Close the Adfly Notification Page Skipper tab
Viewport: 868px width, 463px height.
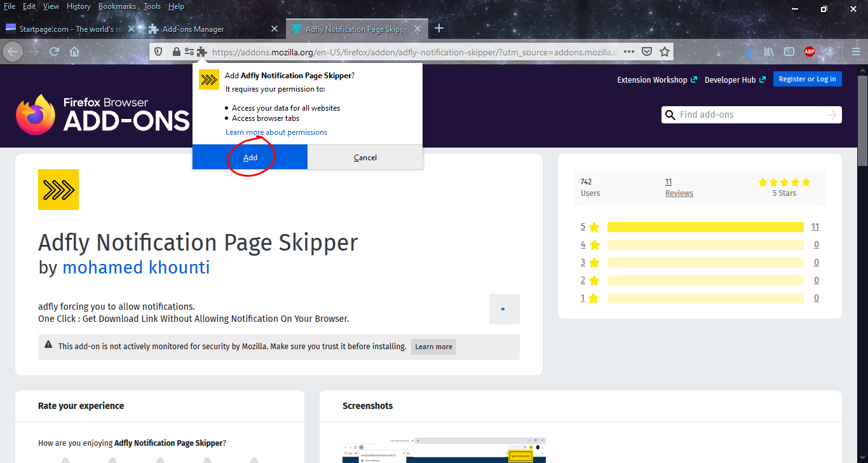(x=418, y=29)
